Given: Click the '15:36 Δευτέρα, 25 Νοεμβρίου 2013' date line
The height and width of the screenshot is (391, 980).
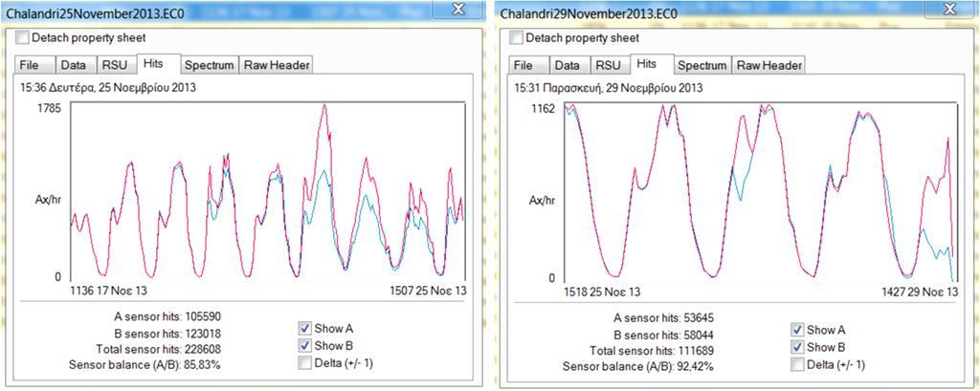Looking at the screenshot, I should [x=108, y=87].
